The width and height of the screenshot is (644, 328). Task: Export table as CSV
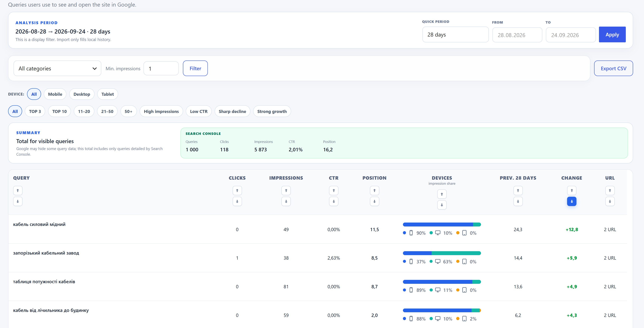[x=613, y=68]
